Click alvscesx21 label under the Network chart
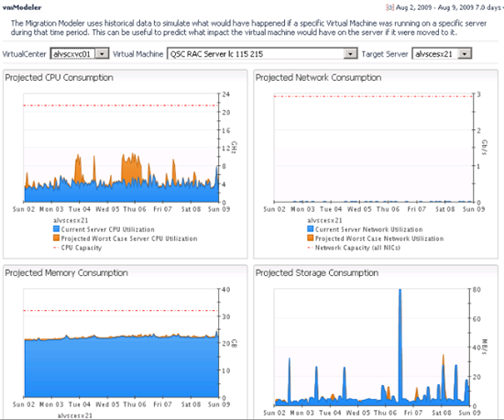504x420 pixels. (324, 220)
